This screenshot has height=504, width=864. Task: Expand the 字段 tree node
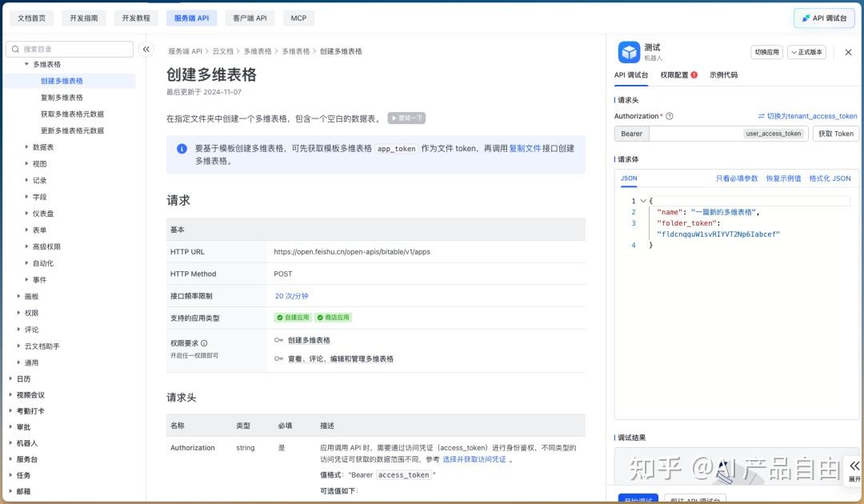coord(26,197)
